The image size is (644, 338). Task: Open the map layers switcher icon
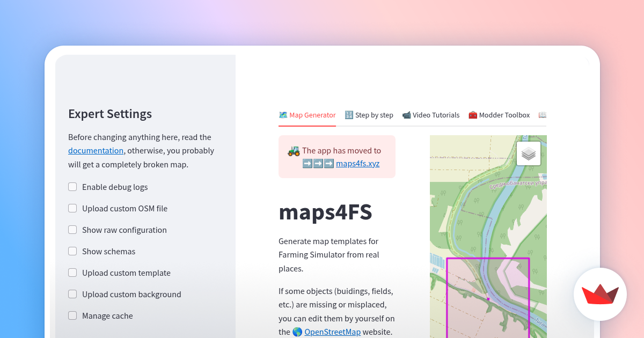click(528, 153)
